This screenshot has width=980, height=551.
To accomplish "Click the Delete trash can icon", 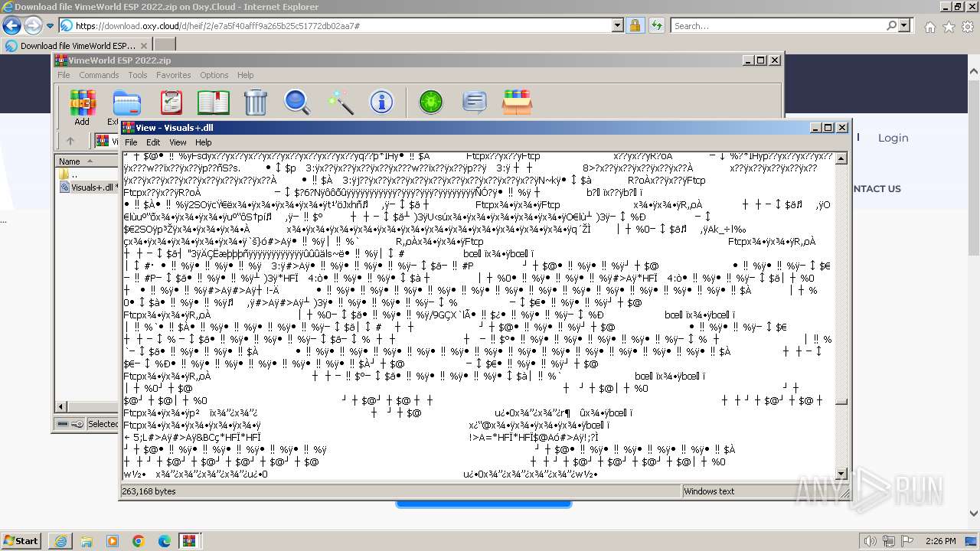I will coord(255,103).
